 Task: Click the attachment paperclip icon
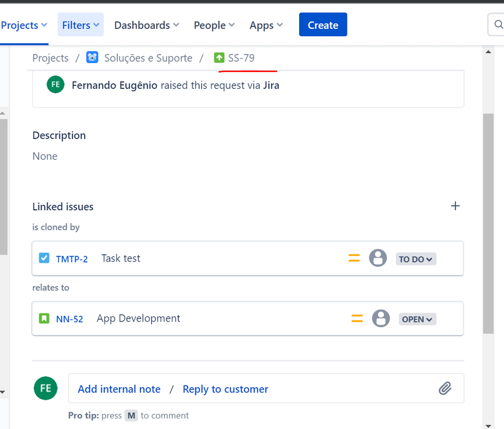coord(445,388)
